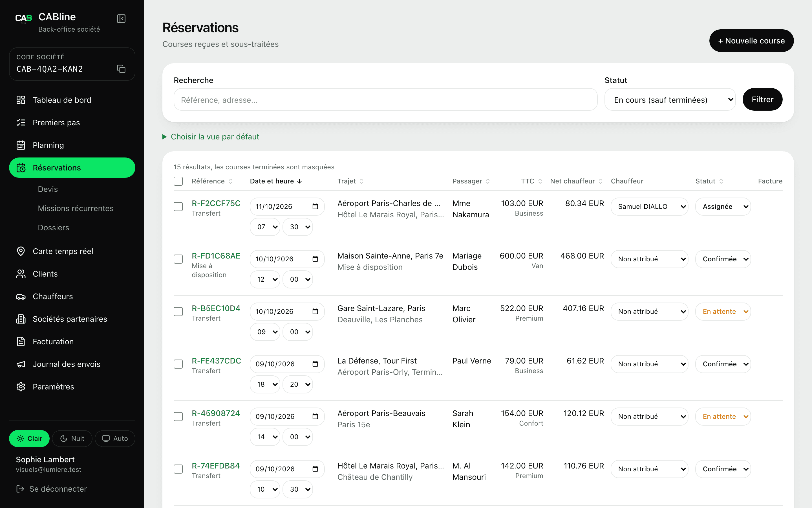Open the Statut filter dropdown
This screenshot has width=812, height=508.
point(670,100)
